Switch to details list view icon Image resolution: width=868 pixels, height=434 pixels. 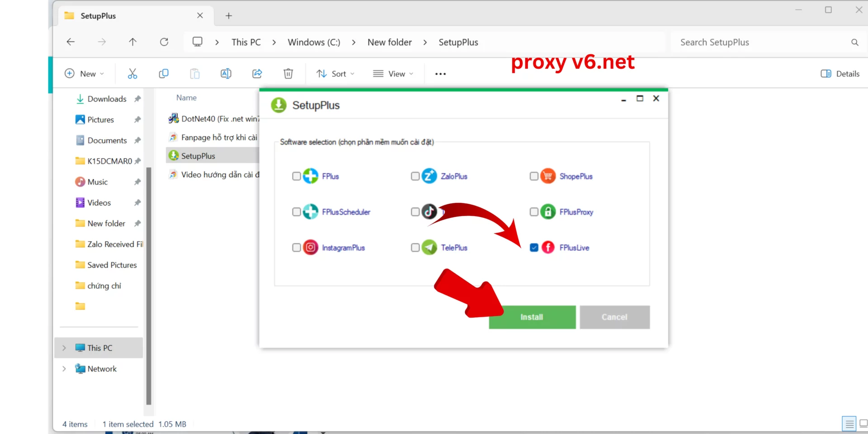pos(849,424)
